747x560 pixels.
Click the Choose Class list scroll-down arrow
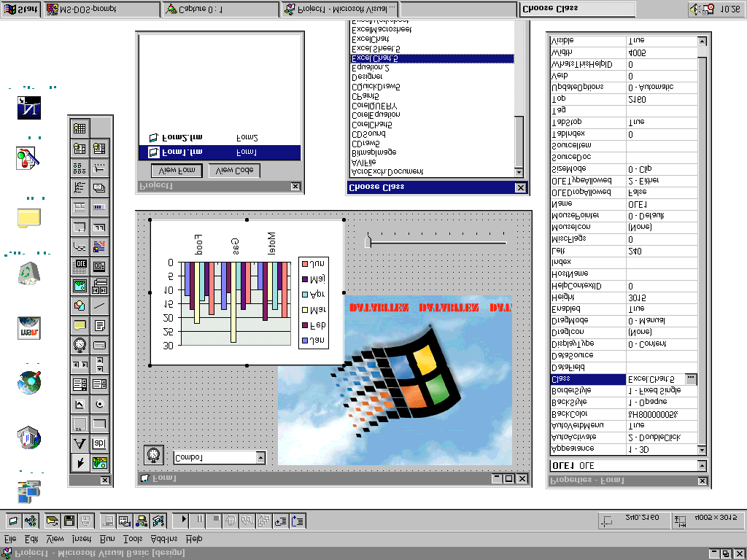click(519, 172)
